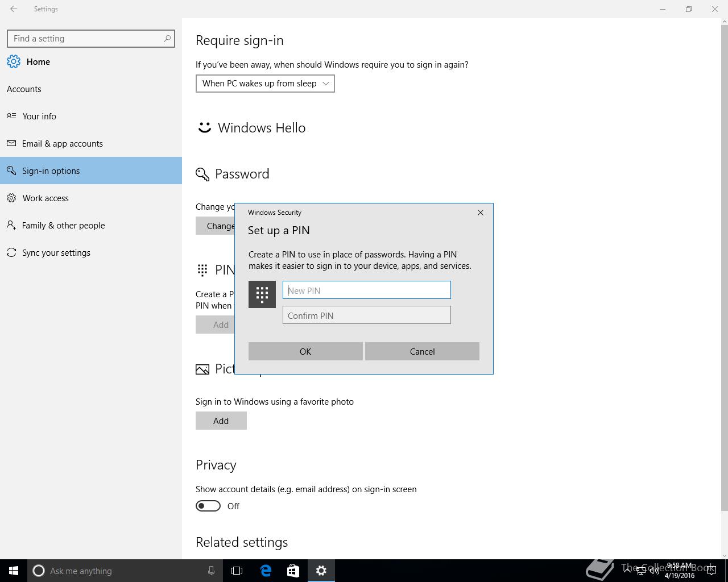Click the Accounts heading
The height and width of the screenshot is (582, 728).
click(24, 89)
